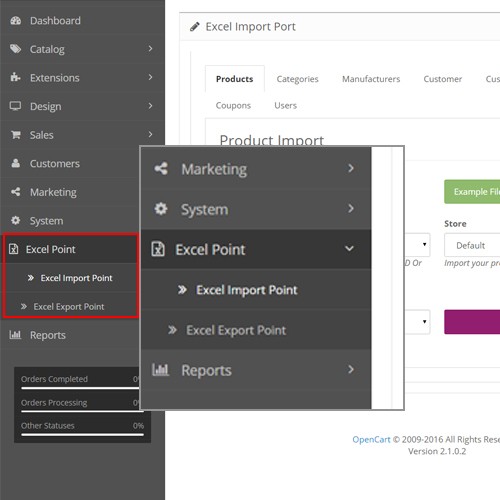Screen dimensions: 500x500
Task: Click the Marketing share icon in zoomed panel
Action: point(161,168)
